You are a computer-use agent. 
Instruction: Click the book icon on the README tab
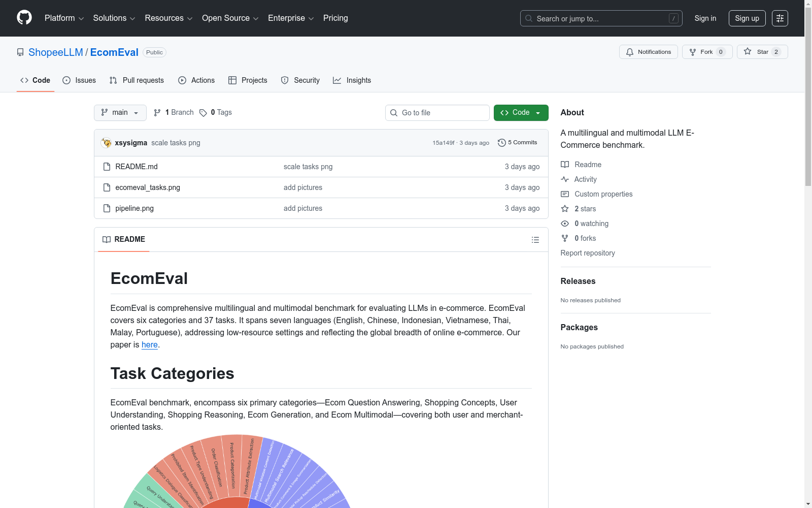pyautogui.click(x=107, y=239)
